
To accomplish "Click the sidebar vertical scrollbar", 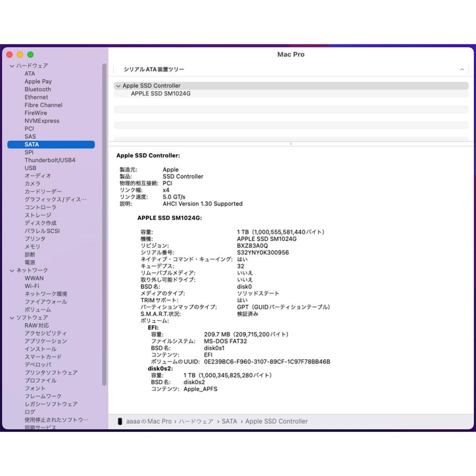I will (x=104, y=225).
